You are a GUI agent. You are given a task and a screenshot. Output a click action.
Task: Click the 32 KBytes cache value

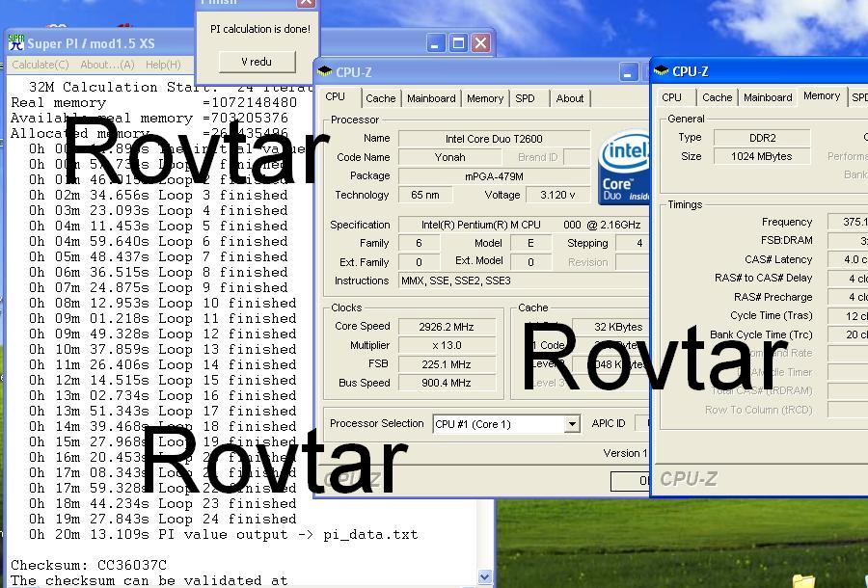pos(611,327)
